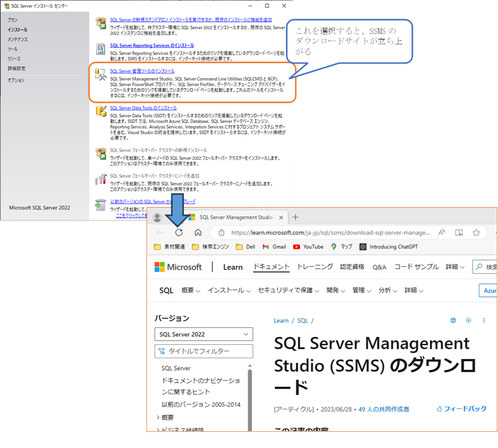The image size is (498, 448).
Task: Open the 49 人の共同作成者 link
Action: (384, 409)
